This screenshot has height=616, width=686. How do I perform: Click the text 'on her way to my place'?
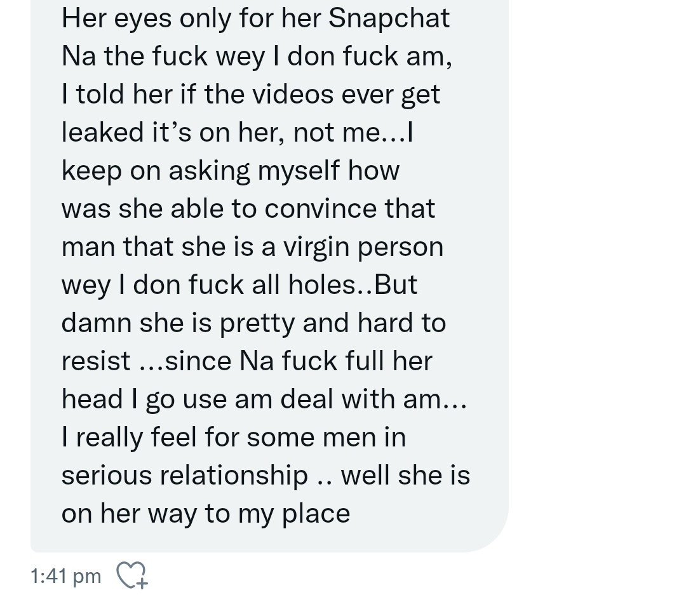click(x=206, y=514)
